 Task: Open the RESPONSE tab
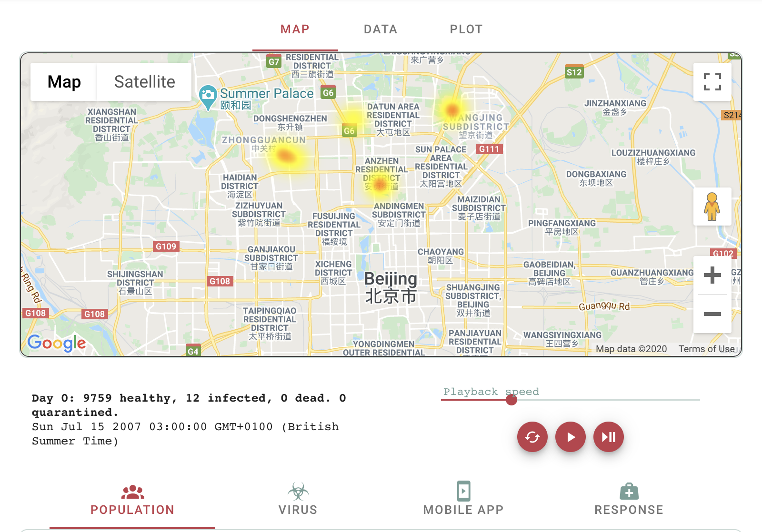pyautogui.click(x=629, y=501)
